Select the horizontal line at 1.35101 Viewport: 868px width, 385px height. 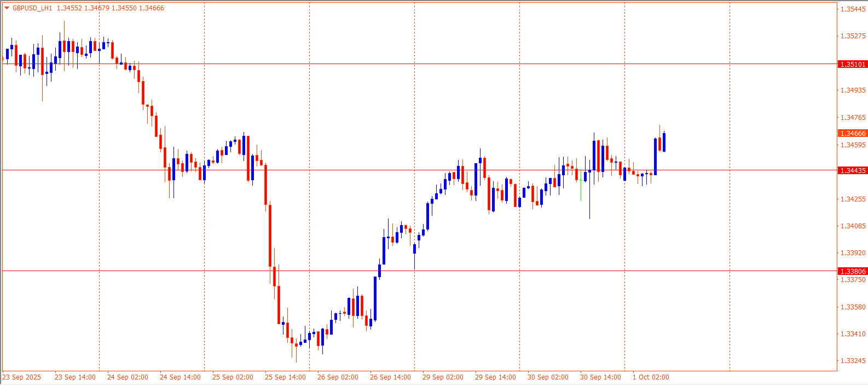coord(383,64)
